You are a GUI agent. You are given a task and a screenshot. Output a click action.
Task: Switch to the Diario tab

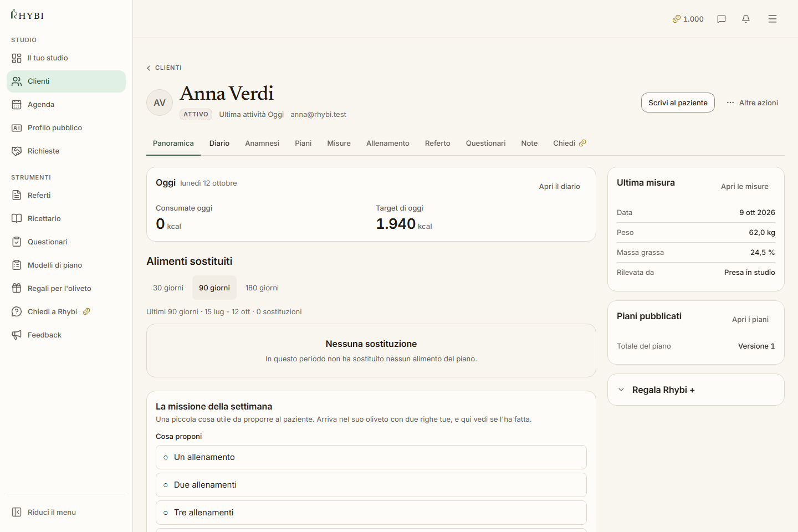[219, 143]
